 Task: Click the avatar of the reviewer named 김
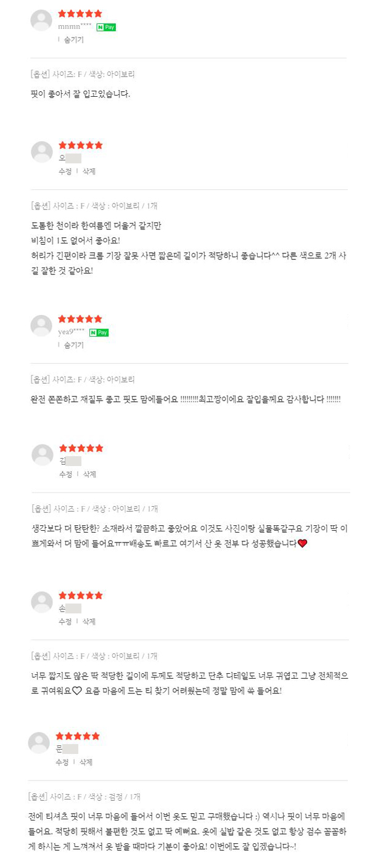[x=43, y=455]
